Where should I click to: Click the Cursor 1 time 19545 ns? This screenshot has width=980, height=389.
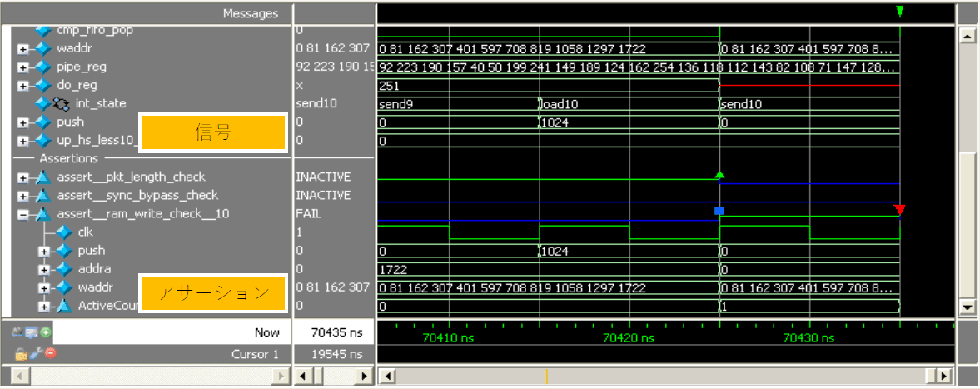pyautogui.click(x=337, y=354)
